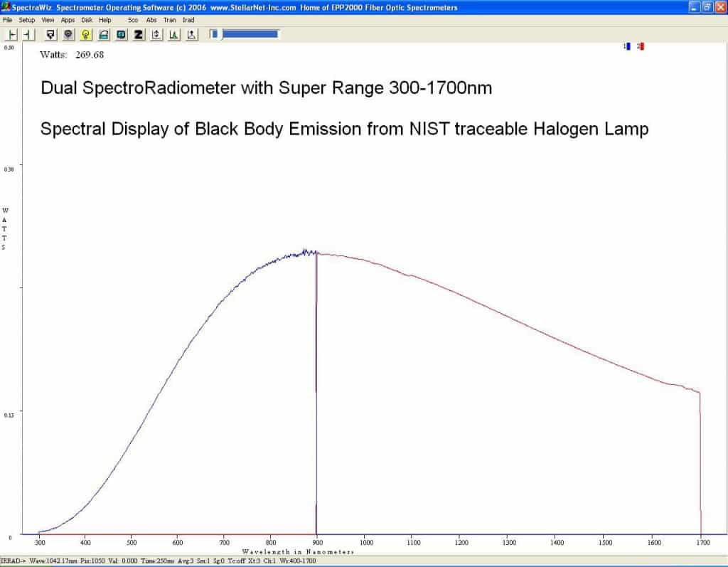Select the peak analysis graph icon
728x567 pixels.
[x=173, y=35]
